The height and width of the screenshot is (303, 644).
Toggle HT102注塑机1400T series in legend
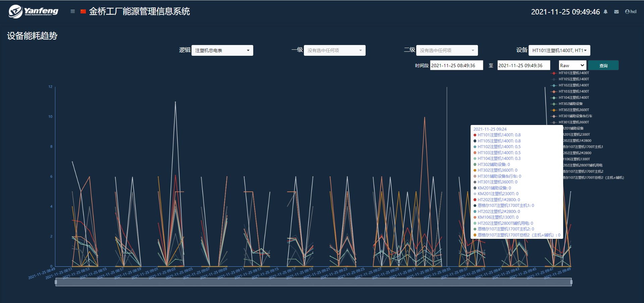pyautogui.click(x=570, y=85)
